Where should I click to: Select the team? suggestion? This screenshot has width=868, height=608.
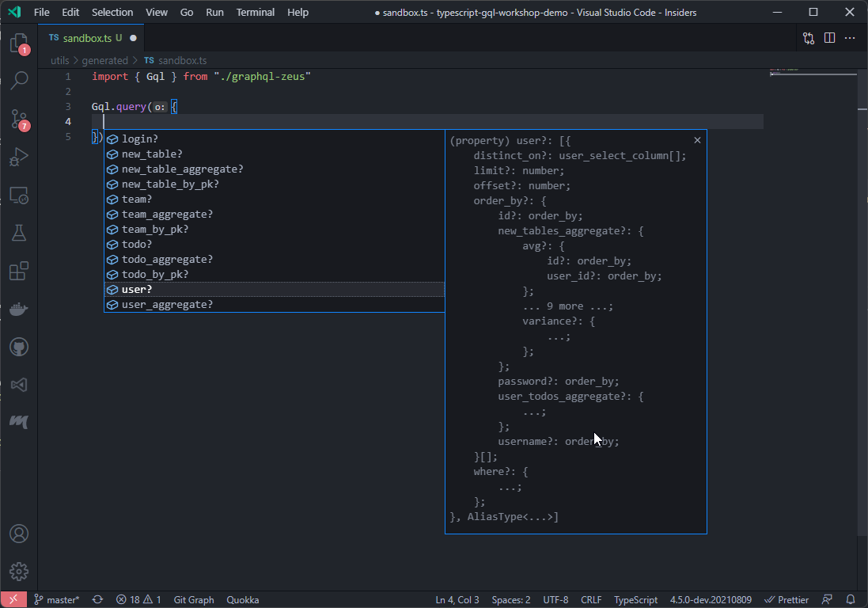pos(274,199)
